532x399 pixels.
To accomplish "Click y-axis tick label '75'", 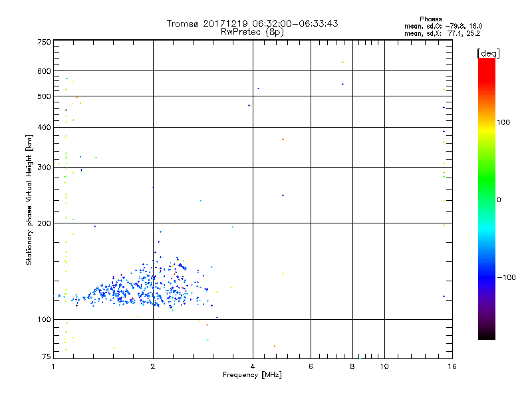I will coord(47,356).
